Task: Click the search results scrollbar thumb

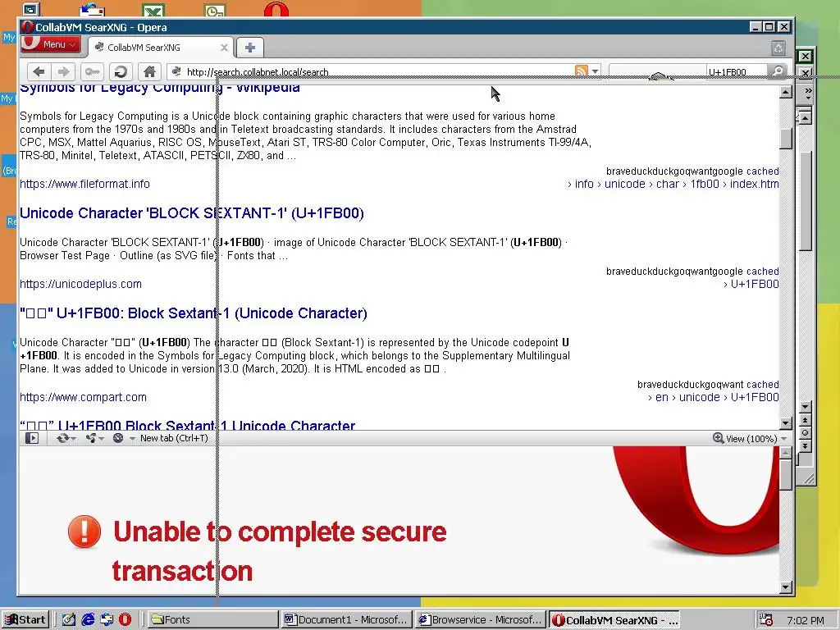Action: point(786,139)
